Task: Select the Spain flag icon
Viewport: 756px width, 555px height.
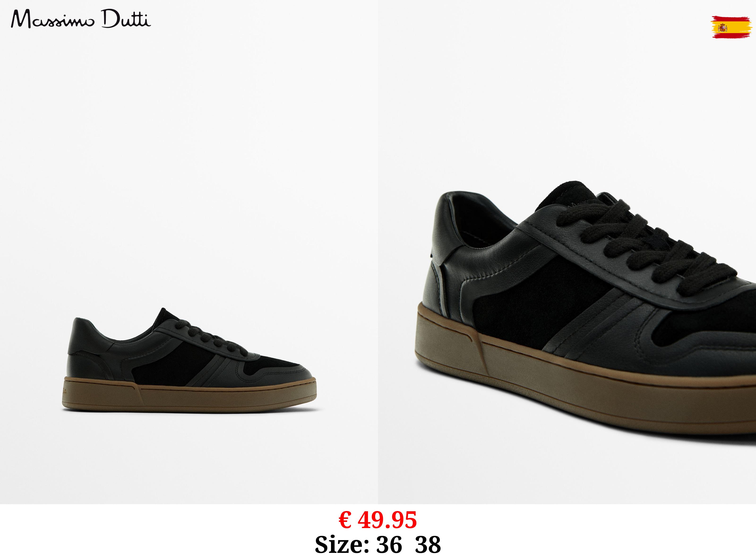Action: [x=731, y=27]
